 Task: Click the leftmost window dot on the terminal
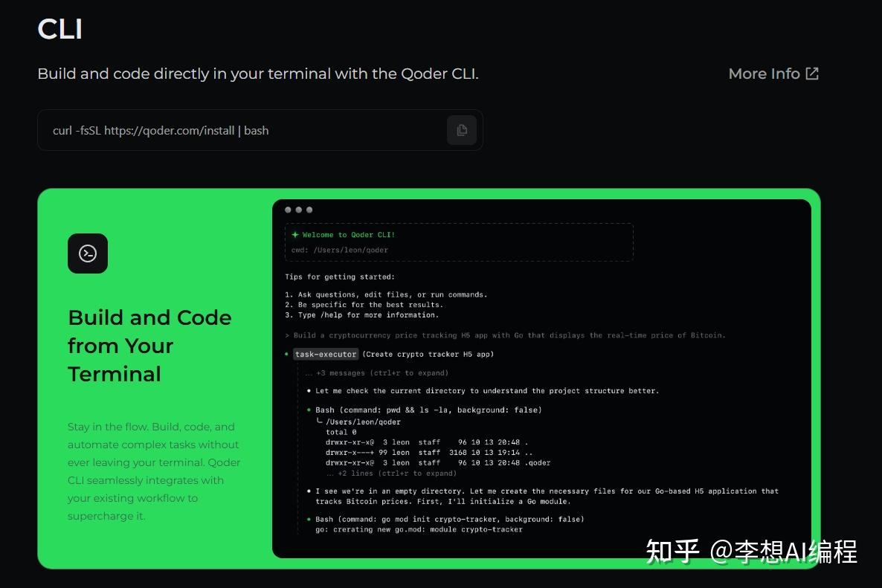point(288,210)
